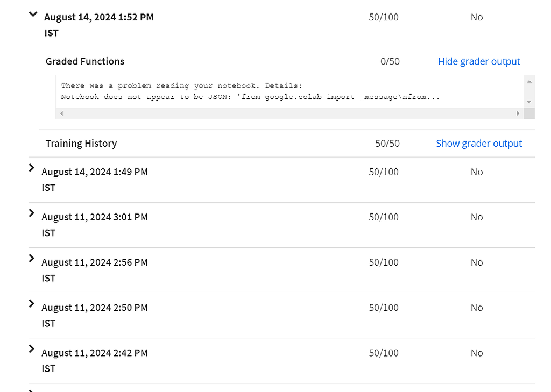Click inside the grader error message box
This screenshot has width=551, height=392.
click(x=250, y=91)
